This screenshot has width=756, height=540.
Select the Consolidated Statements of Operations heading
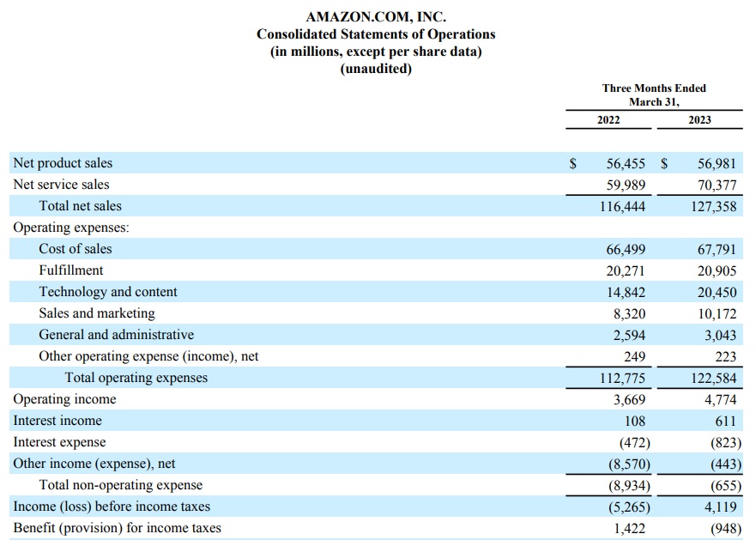(x=376, y=34)
